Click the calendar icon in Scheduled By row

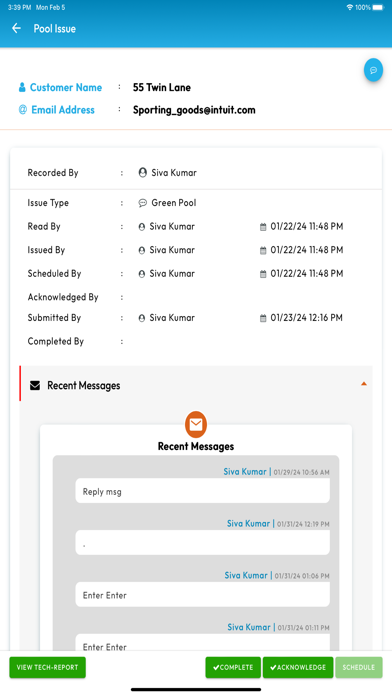[x=263, y=274]
